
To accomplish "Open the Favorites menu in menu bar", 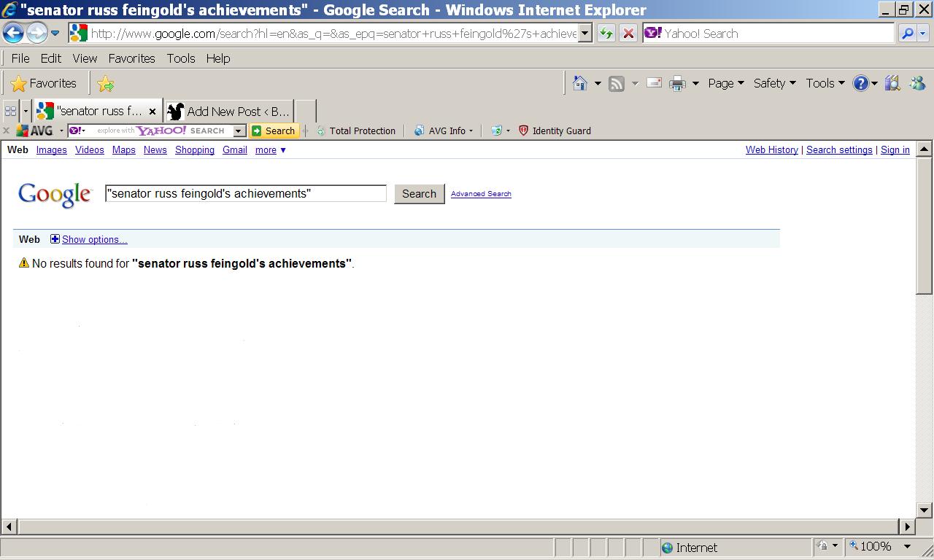I will [x=131, y=58].
